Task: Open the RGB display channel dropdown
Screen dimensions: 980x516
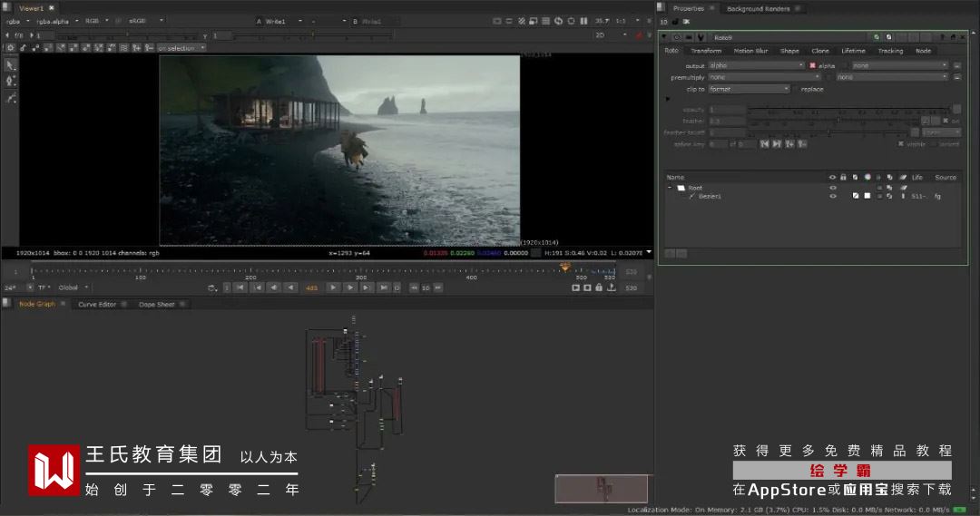Action: pyautogui.click(x=97, y=21)
